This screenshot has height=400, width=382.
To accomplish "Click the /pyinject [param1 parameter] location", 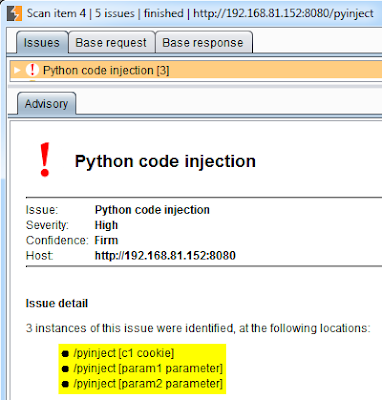I will [x=148, y=368].
